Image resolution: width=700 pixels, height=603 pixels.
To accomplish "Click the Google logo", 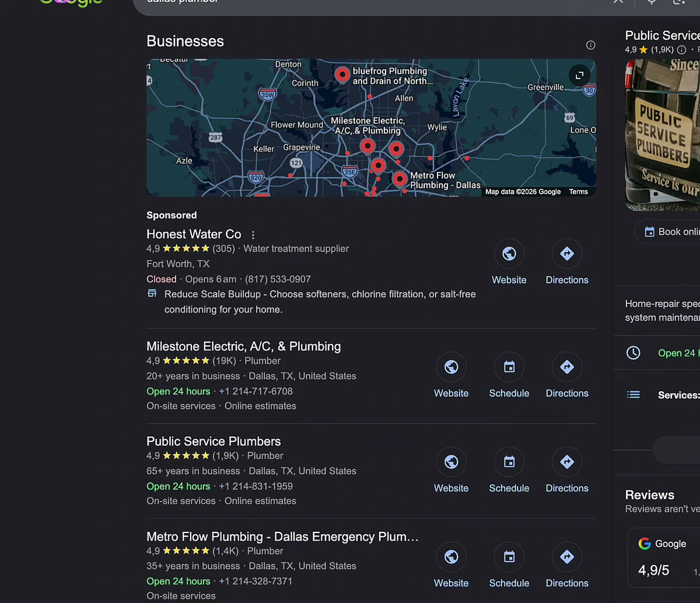I will point(71,3).
